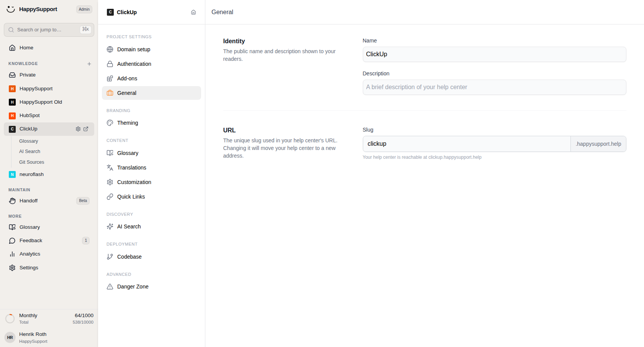The height and width of the screenshot is (347, 644).
Task: Select AI Search sub-item under ClickUp
Action: 29,152
